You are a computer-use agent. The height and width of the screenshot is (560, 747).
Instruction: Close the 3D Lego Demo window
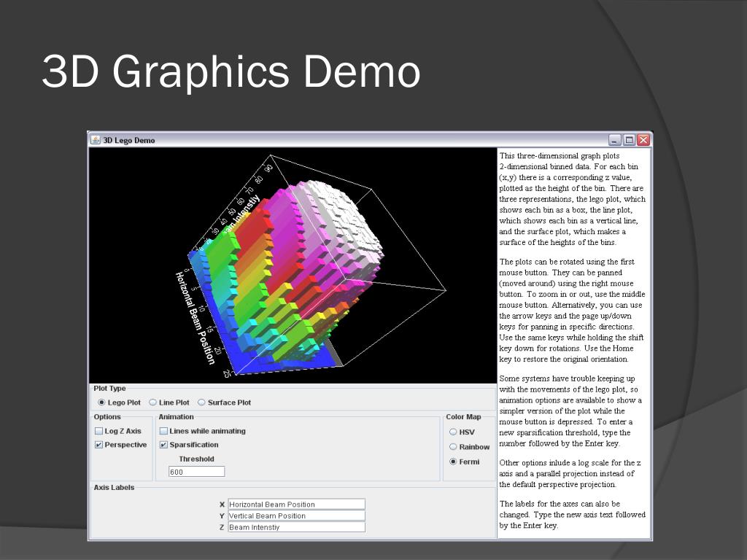point(643,140)
